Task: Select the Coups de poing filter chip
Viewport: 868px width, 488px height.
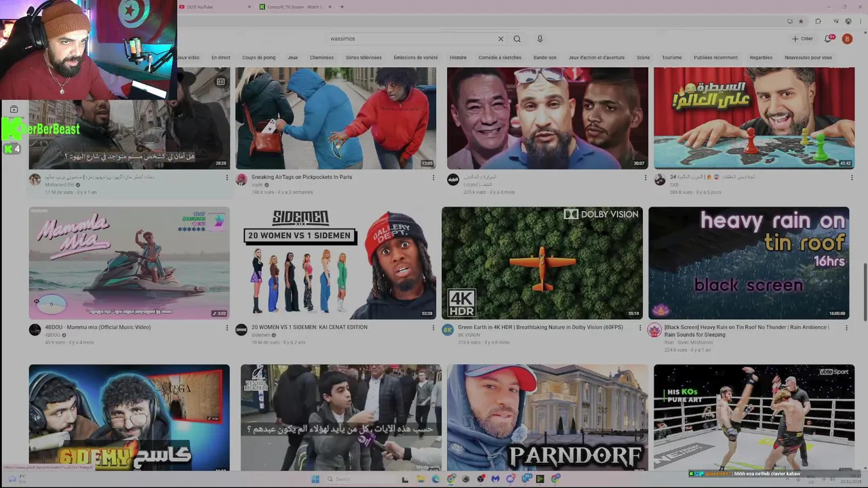Action: click(259, 58)
